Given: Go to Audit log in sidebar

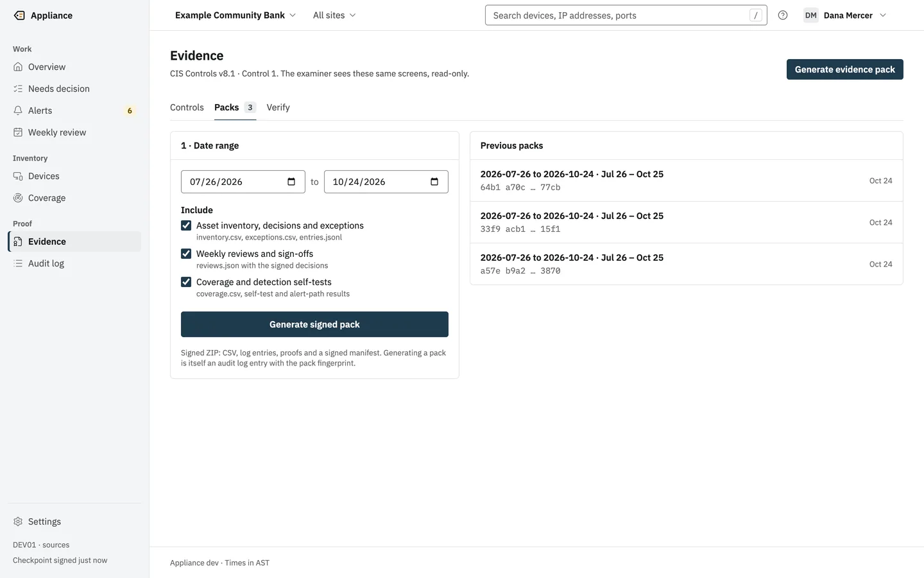Looking at the screenshot, I should point(74,263).
